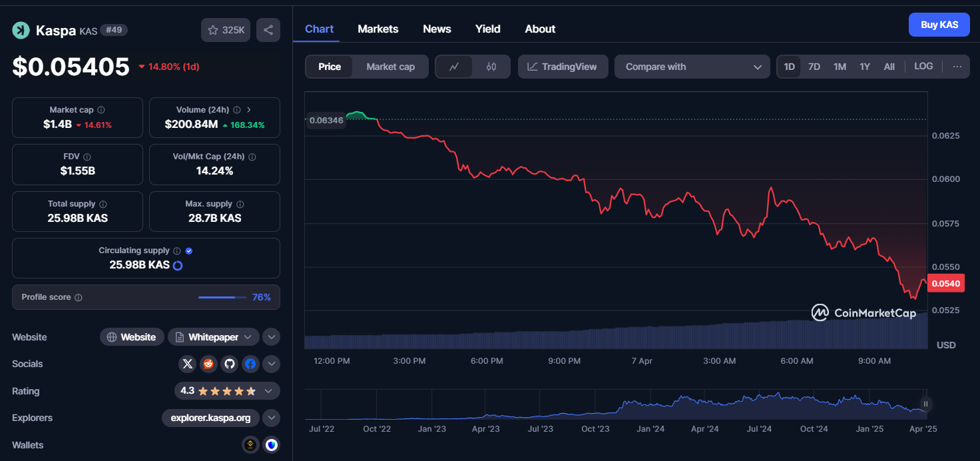The height and width of the screenshot is (461, 980).
Task: Click the #49 rank badge
Action: 114,30
